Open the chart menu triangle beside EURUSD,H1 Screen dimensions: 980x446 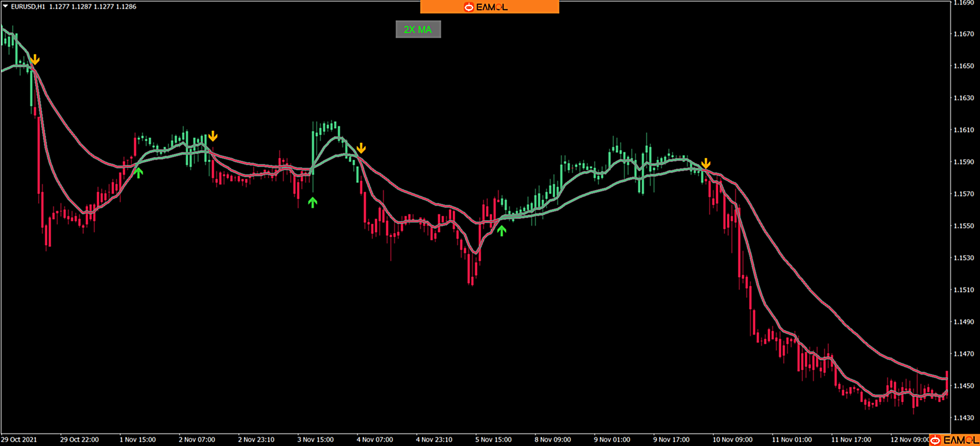click(x=5, y=6)
